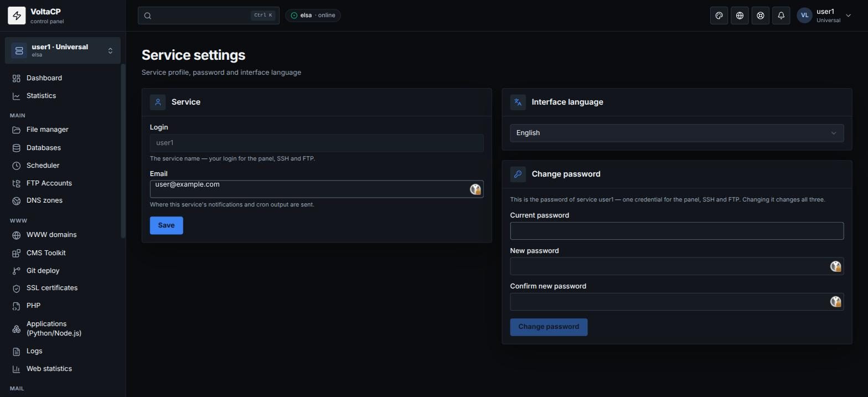This screenshot has height=397, width=868.
Task: Click the sidebar scrollbar
Action: click(x=123, y=151)
